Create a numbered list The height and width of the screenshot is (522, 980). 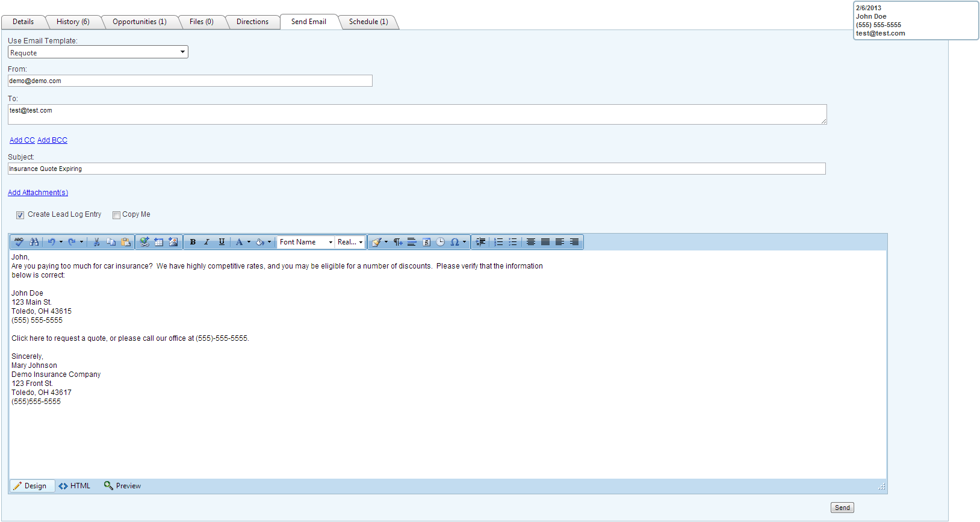[x=499, y=242]
